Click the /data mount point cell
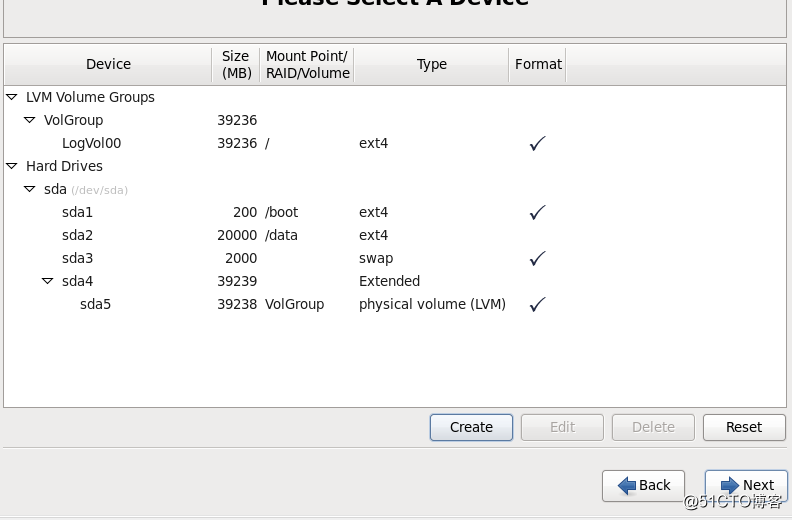 [x=281, y=235]
